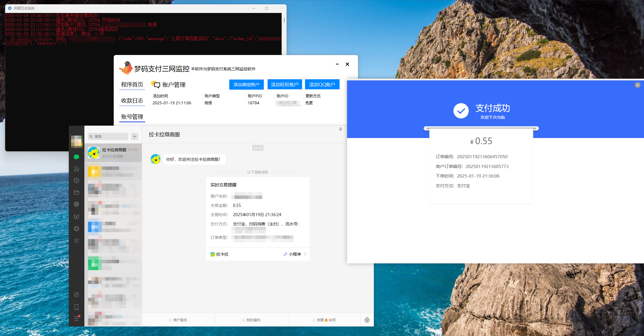
Task: Open WeChat Moments shutter icon
Action: pyautogui.click(x=76, y=204)
